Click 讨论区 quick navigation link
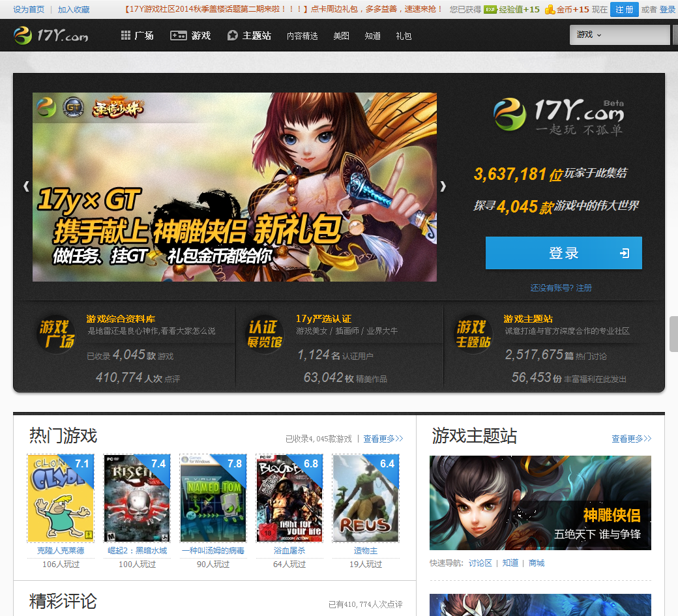Screen dimensions: 678x616 (480, 563)
